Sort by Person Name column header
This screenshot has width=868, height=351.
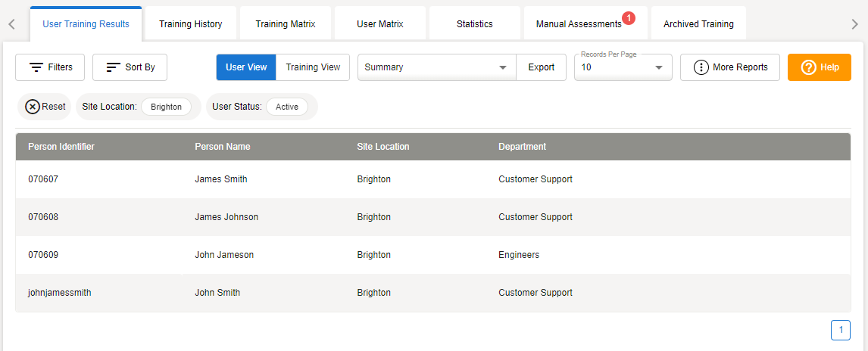click(x=222, y=147)
